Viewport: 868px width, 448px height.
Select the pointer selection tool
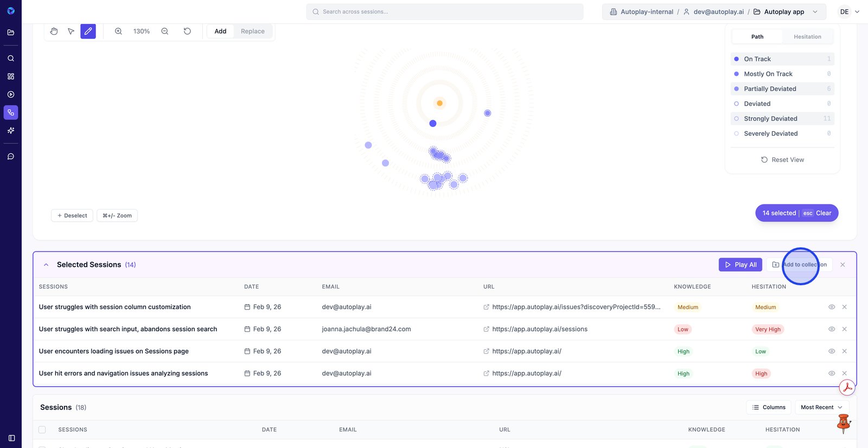point(71,31)
